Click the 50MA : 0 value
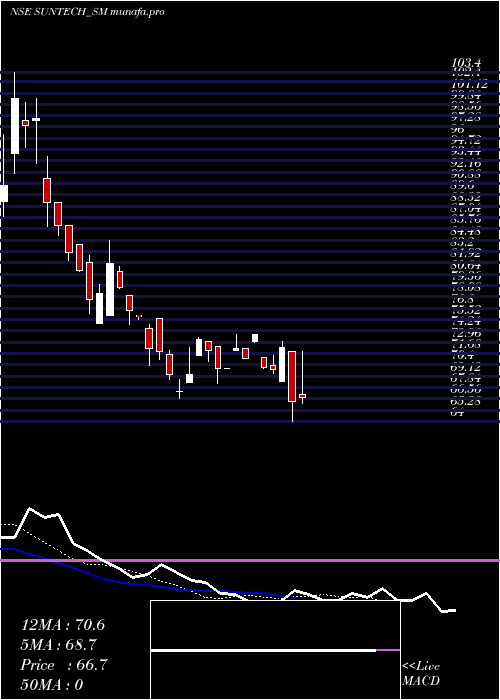 pos(52,685)
